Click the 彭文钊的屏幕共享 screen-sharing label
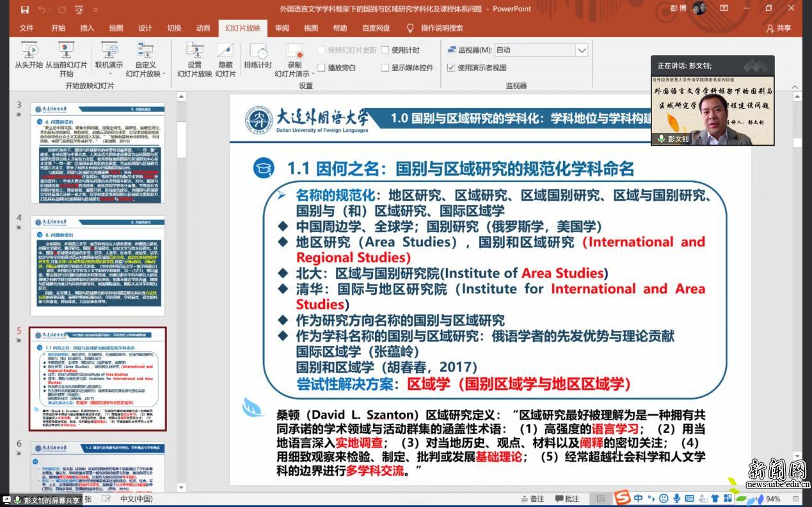The width and height of the screenshot is (812, 507). 52,500
